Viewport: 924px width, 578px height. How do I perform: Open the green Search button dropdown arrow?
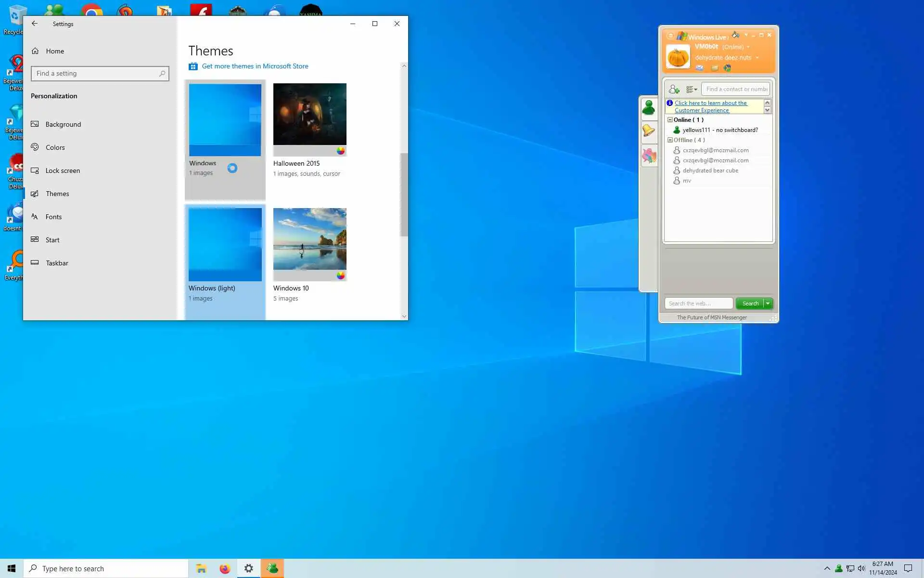pos(768,303)
